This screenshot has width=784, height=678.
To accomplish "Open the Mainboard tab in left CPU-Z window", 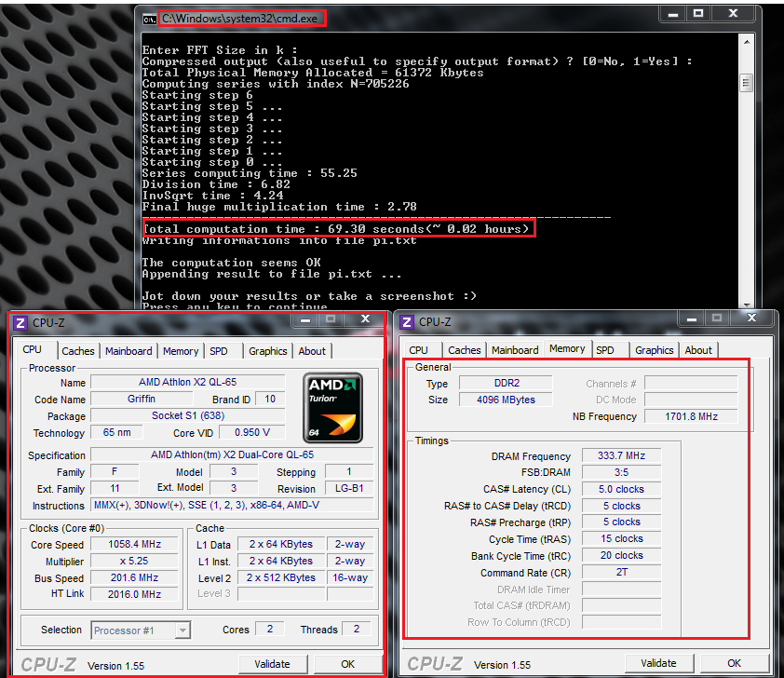I will point(128,351).
